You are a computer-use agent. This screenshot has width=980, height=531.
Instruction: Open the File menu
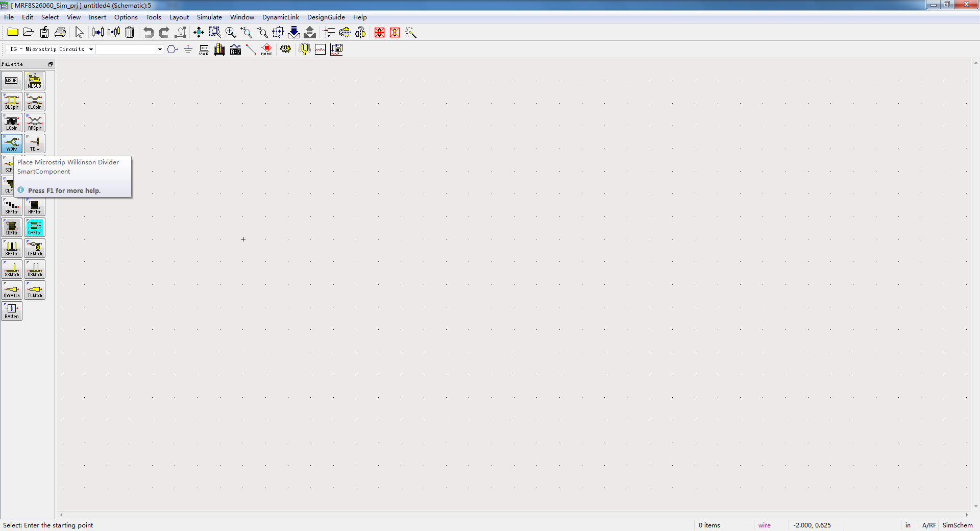[x=9, y=17]
